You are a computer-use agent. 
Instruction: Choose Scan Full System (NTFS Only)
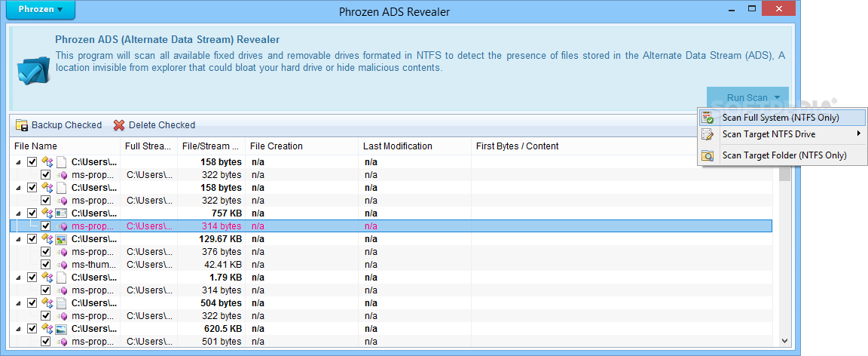(782, 118)
